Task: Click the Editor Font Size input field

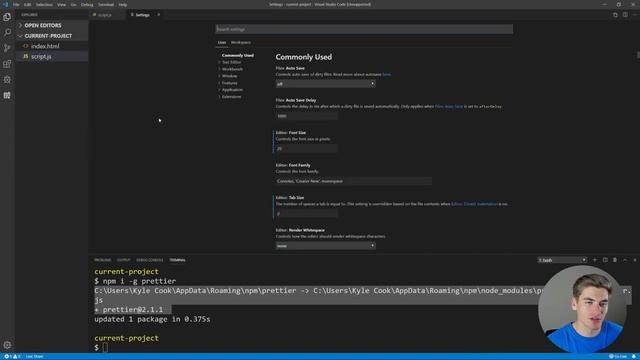Action: [x=307, y=149]
